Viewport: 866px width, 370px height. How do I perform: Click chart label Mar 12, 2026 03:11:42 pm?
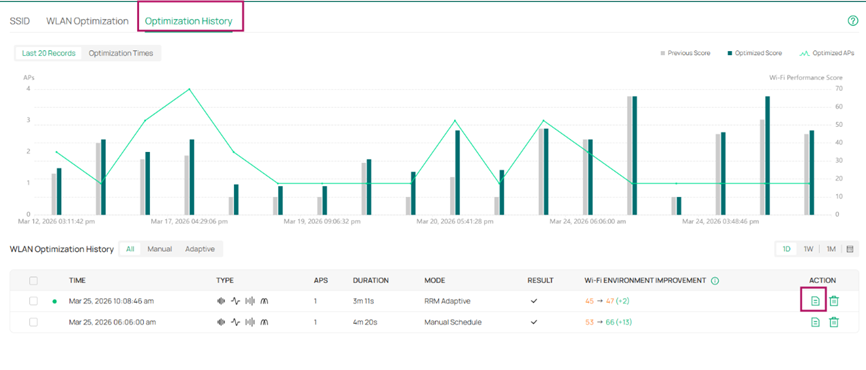[57, 222]
